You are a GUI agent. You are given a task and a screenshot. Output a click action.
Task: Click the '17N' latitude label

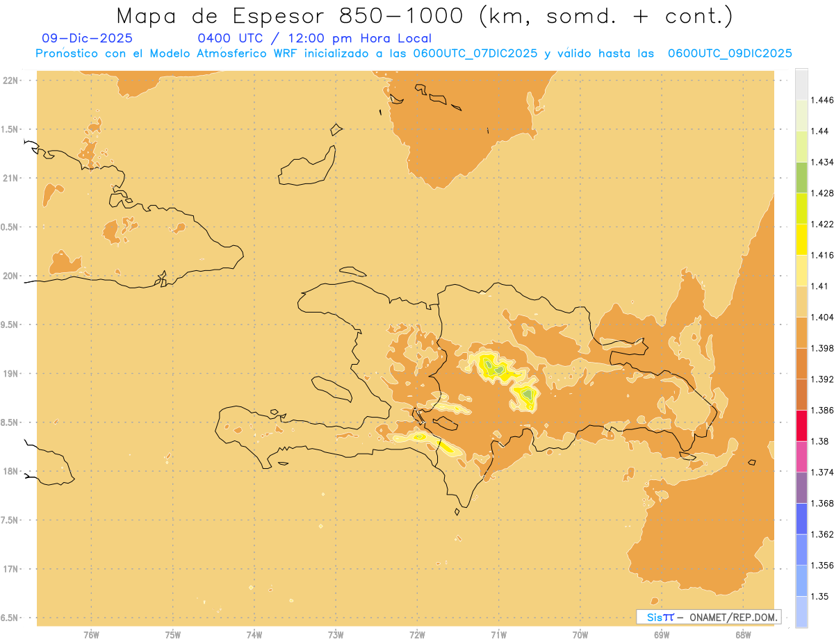[x=11, y=569]
